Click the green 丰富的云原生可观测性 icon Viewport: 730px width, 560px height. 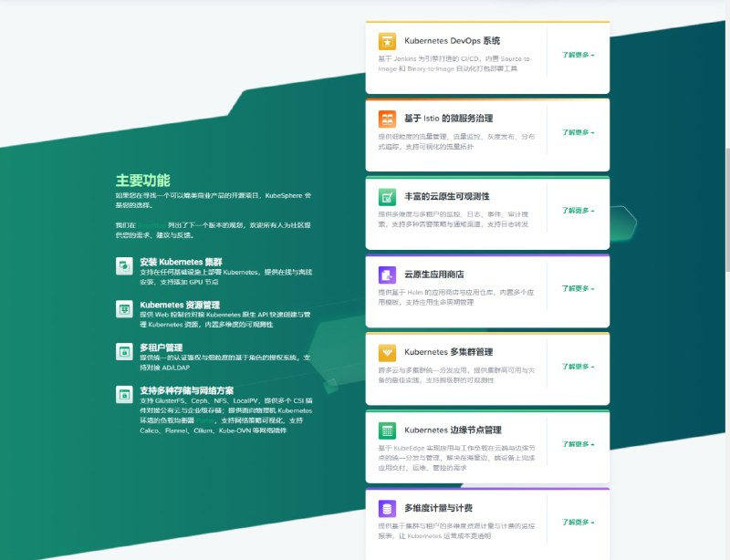pyautogui.click(x=387, y=197)
